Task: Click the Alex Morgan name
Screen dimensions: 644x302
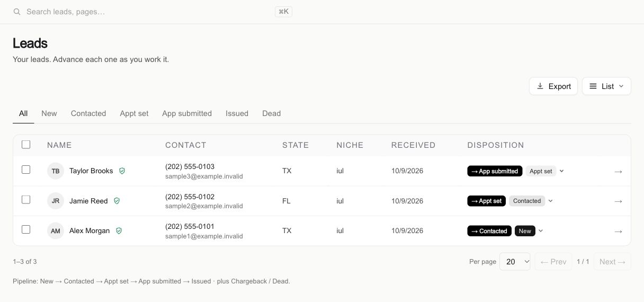Action: [90, 231]
